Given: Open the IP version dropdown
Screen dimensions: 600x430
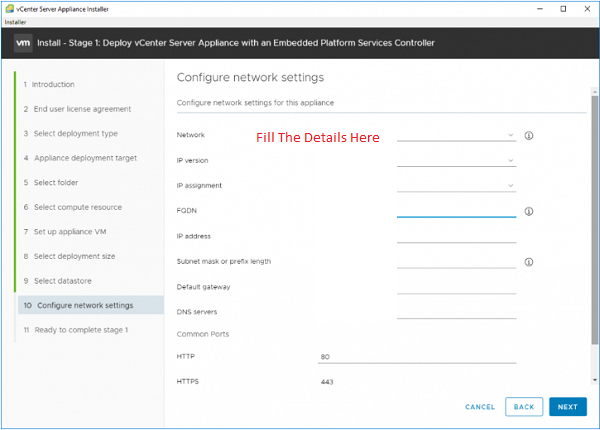Looking at the screenshot, I should (x=457, y=160).
